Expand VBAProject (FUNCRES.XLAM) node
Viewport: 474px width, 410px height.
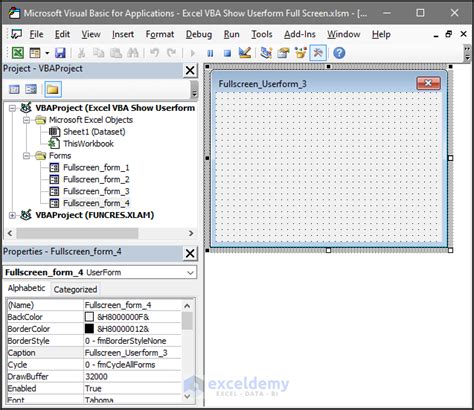12,215
